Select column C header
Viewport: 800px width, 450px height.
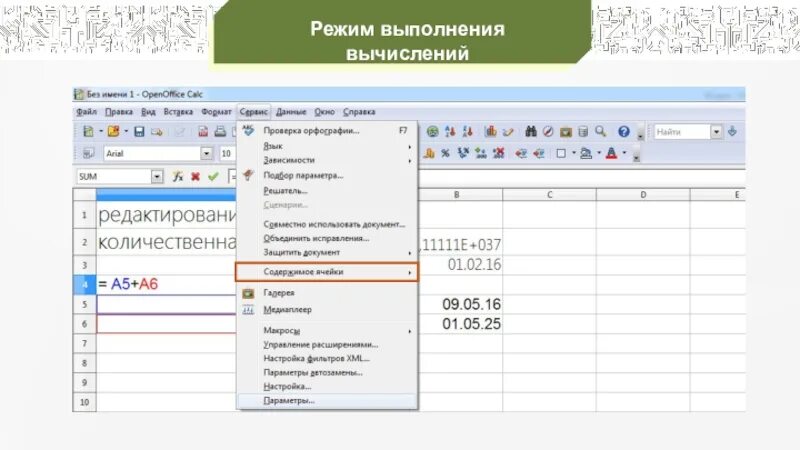point(549,194)
